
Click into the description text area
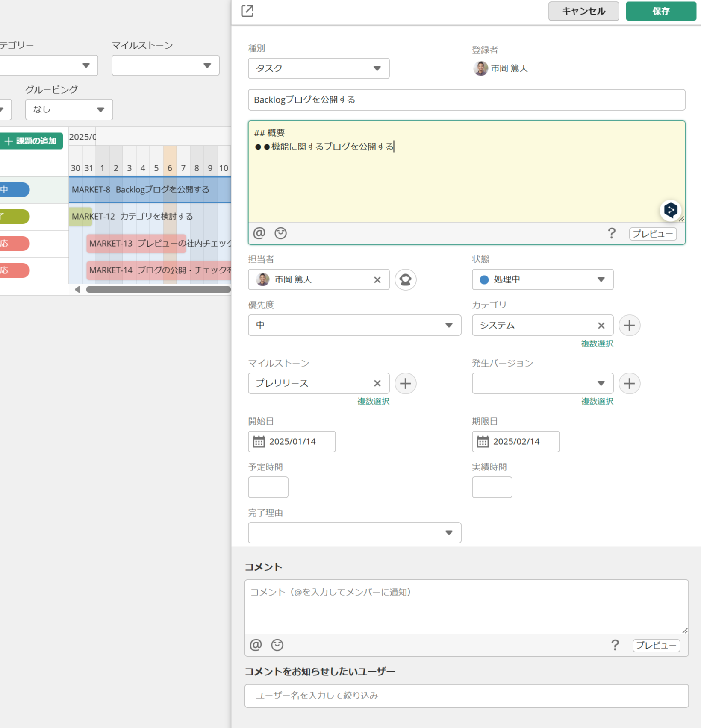[x=466, y=171]
